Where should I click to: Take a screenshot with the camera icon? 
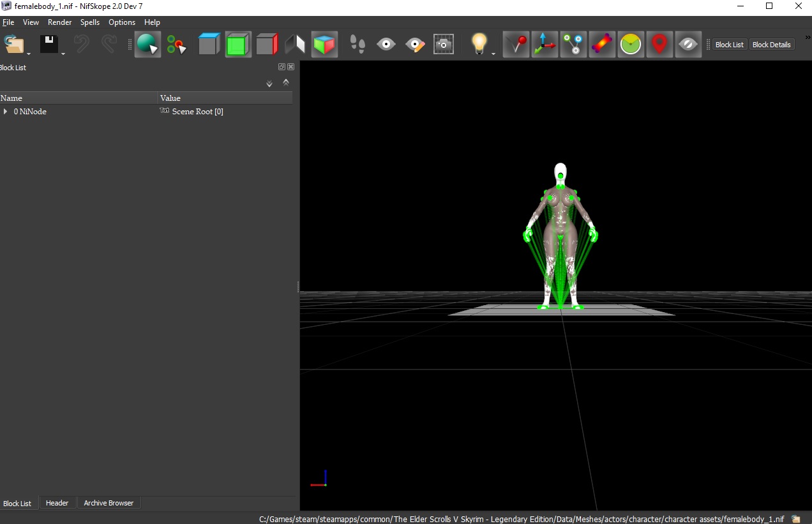[443, 43]
